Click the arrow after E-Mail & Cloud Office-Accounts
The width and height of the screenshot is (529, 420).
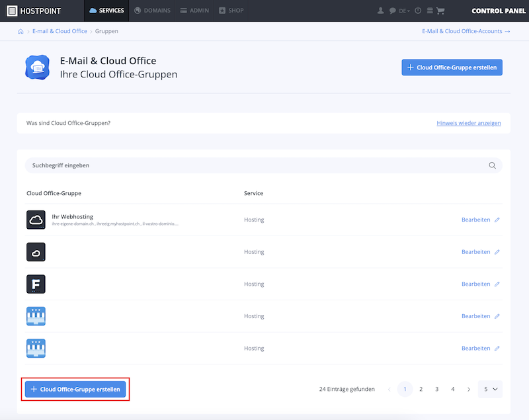[x=507, y=31]
